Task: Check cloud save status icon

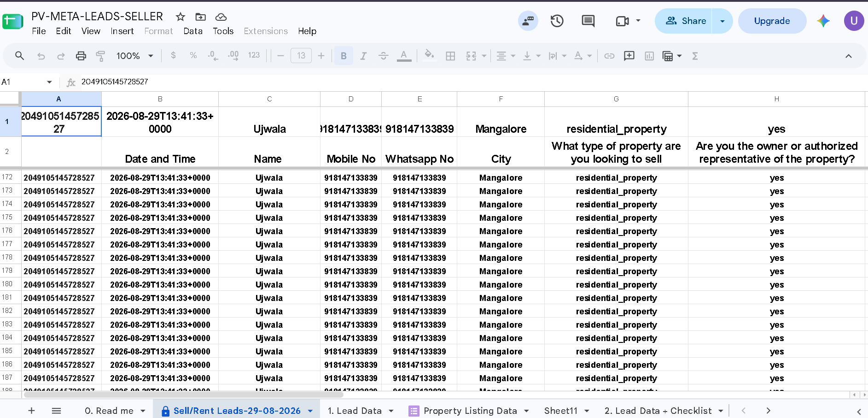Action: coord(221,17)
